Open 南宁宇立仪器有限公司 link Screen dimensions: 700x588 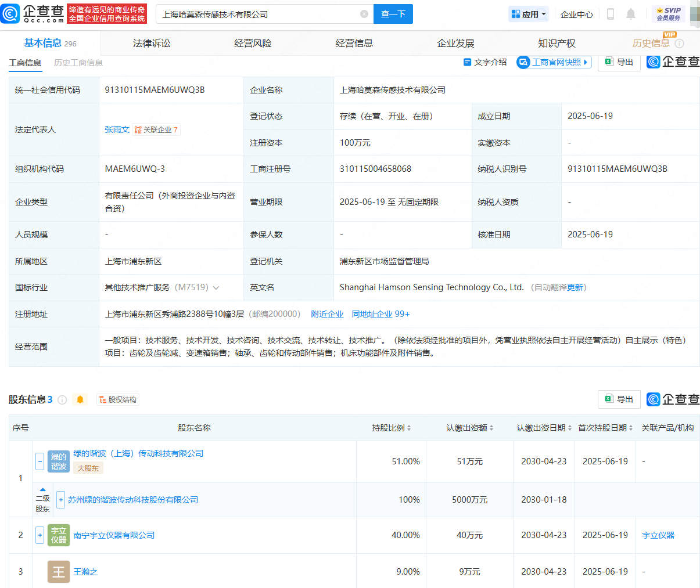[x=114, y=535]
